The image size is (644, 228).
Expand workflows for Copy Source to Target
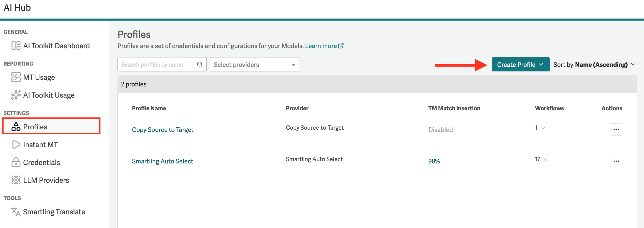(x=540, y=128)
